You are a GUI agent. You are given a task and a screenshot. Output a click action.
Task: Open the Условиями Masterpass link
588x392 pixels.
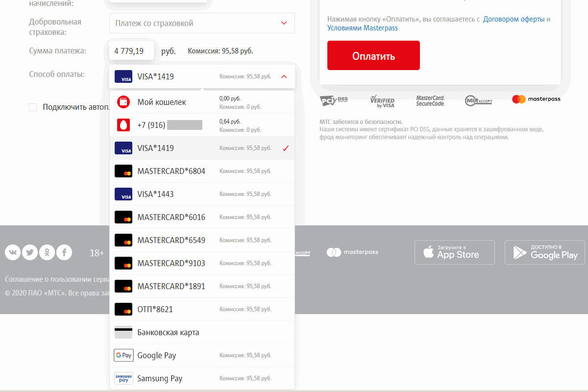363,28
